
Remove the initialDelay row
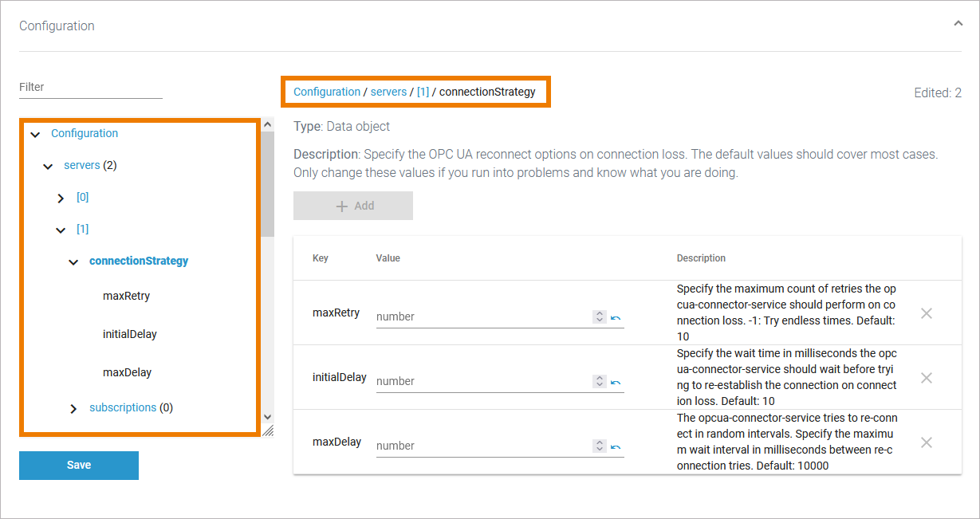[927, 378]
